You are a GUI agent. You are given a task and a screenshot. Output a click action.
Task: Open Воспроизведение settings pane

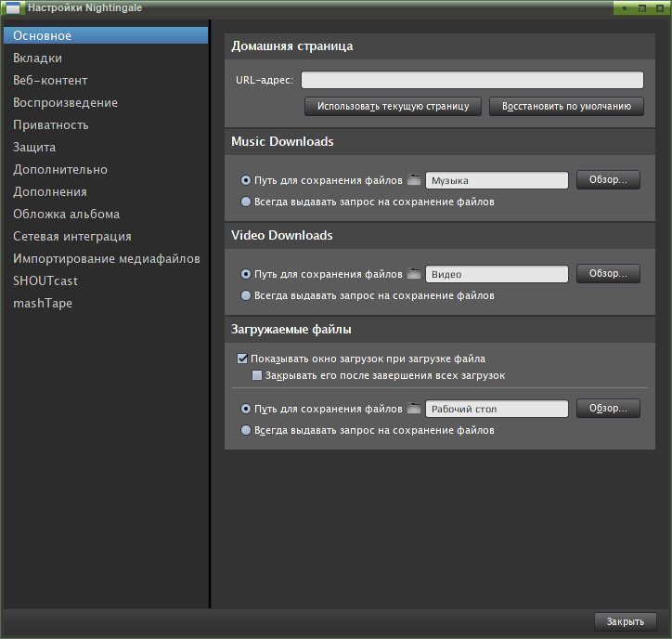(106, 102)
